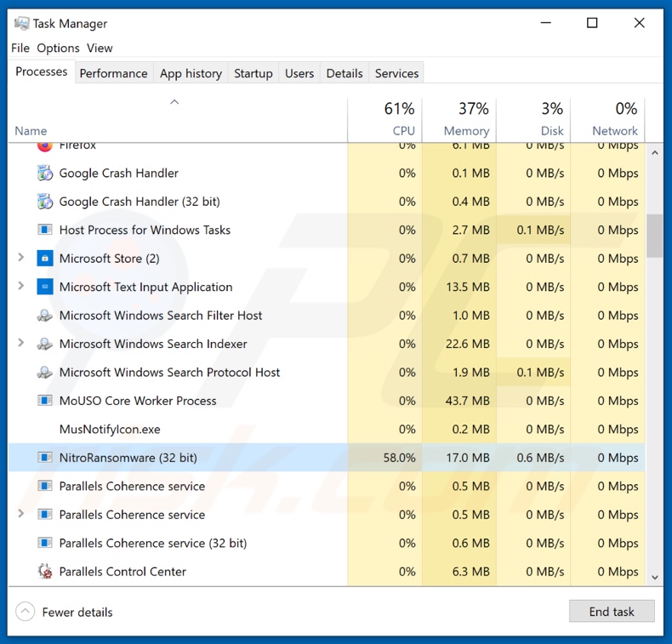
Task: Select the Parallels Coherence service (32 bit) name
Action: pyautogui.click(x=153, y=543)
